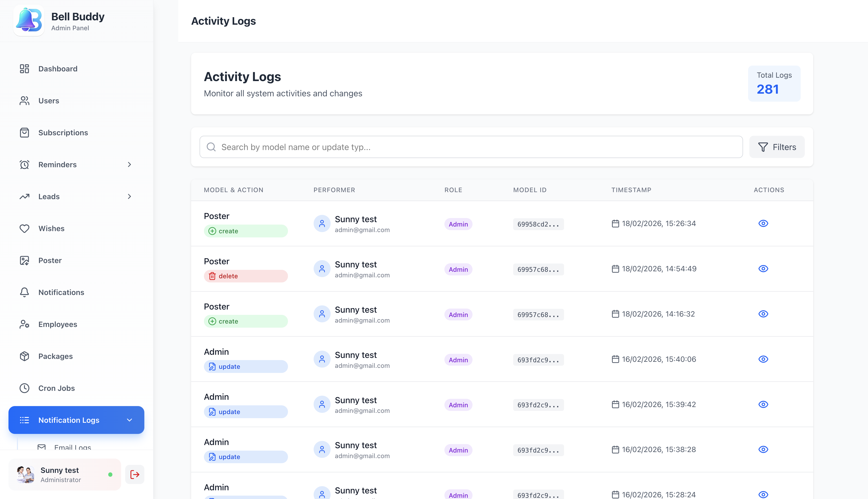View the Admin update log from 16/02/2026, 15:40:06

click(763, 359)
